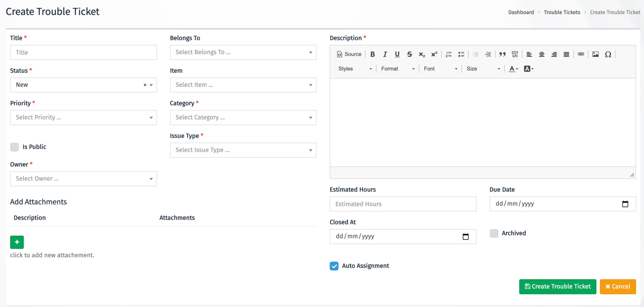The height and width of the screenshot is (307, 644).
Task: Click the Image insert icon
Action: 595,54
